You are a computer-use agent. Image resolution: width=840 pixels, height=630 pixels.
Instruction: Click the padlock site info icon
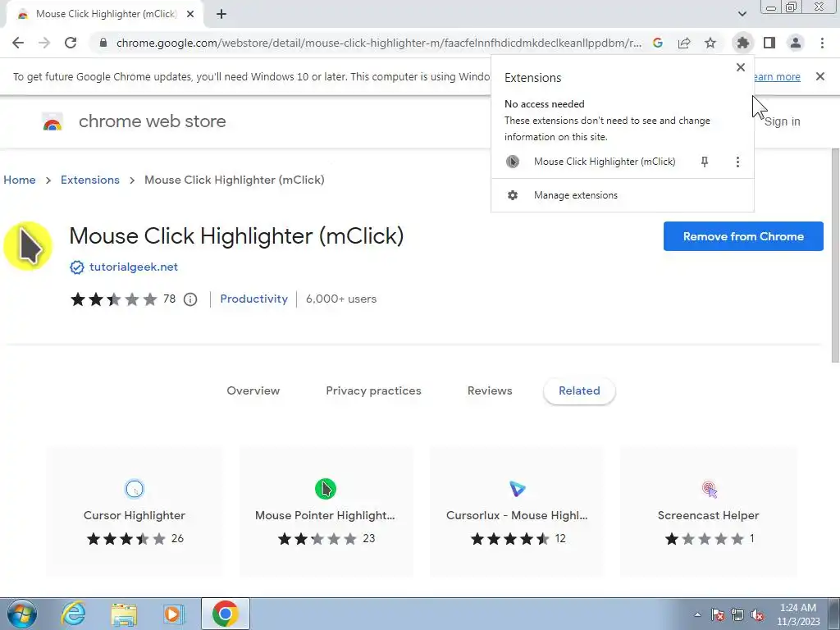click(x=103, y=43)
